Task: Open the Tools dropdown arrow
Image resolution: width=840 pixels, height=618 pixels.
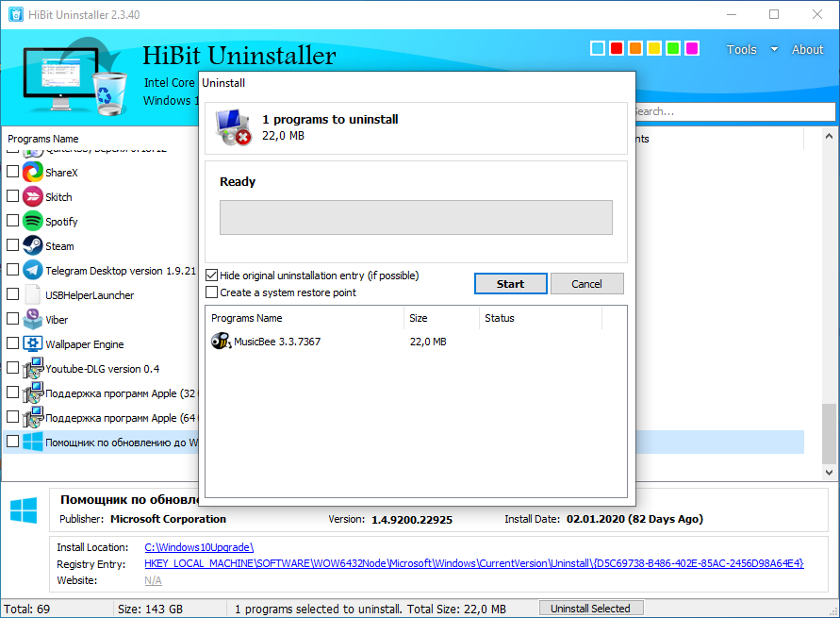Action: pyautogui.click(x=774, y=49)
